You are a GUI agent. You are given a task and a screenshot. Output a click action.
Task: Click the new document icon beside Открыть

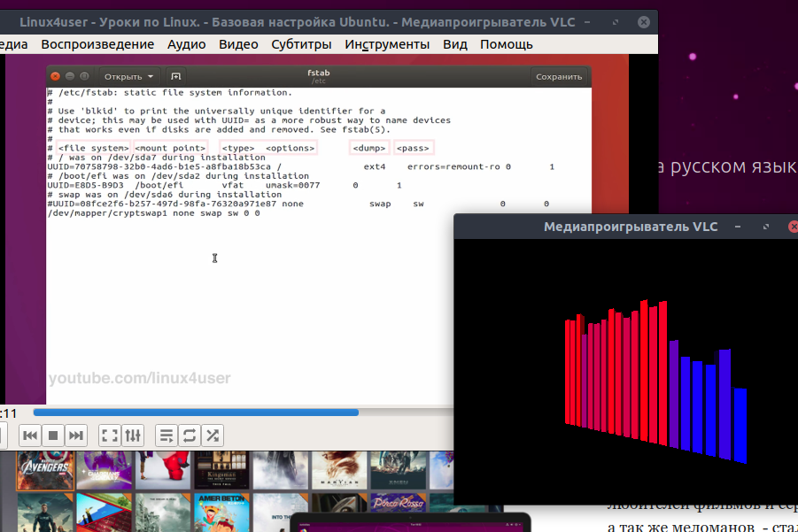click(x=175, y=77)
